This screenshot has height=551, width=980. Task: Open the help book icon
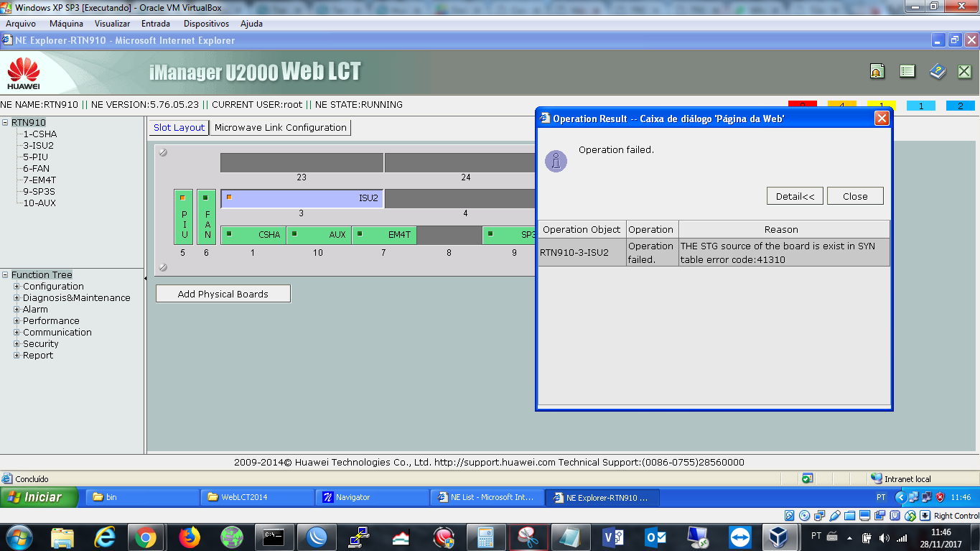tap(938, 71)
